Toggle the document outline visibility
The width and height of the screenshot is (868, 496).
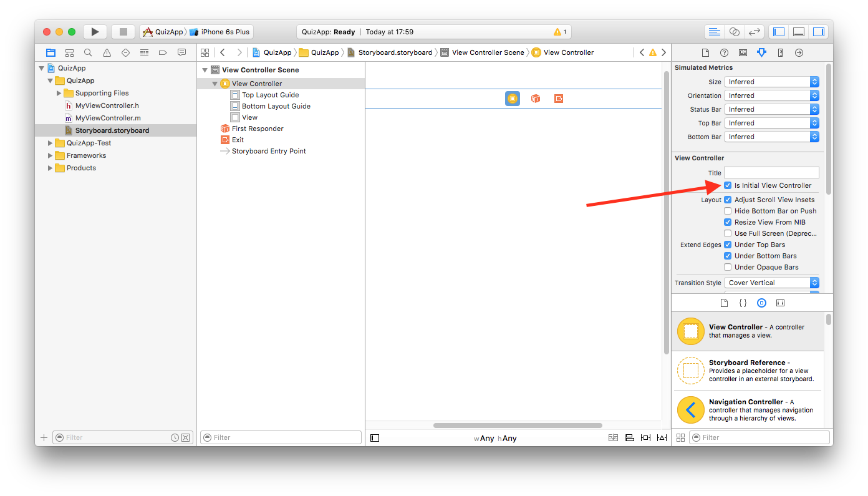click(x=375, y=438)
